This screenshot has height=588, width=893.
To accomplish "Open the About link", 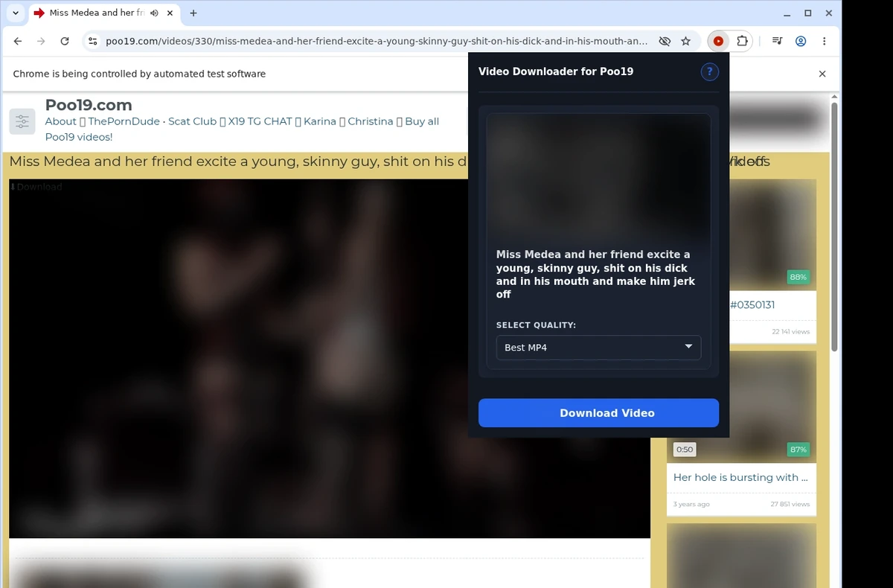I will point(61,121).
